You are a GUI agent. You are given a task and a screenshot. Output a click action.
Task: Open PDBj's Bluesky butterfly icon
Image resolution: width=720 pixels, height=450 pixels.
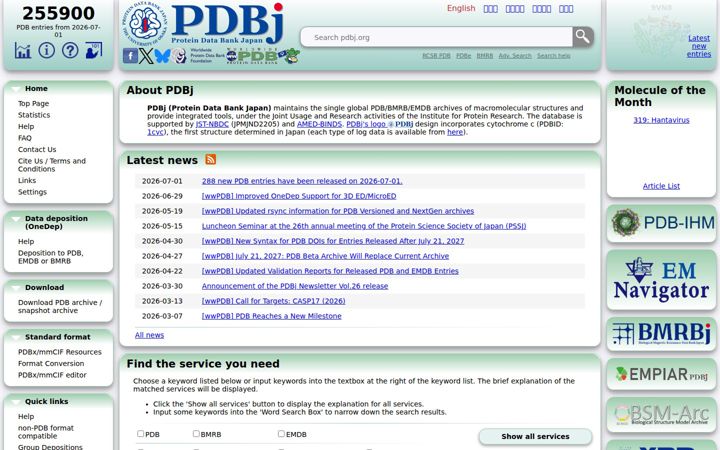162,56
